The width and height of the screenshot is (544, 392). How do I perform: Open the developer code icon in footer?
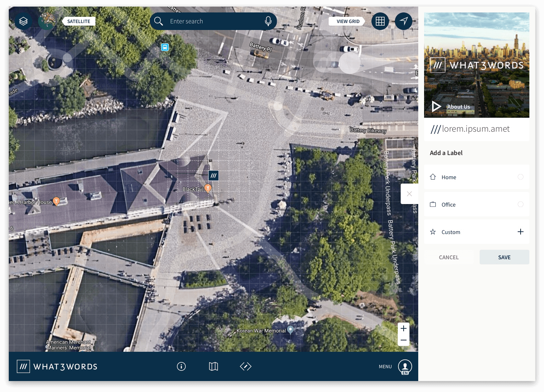246,366
